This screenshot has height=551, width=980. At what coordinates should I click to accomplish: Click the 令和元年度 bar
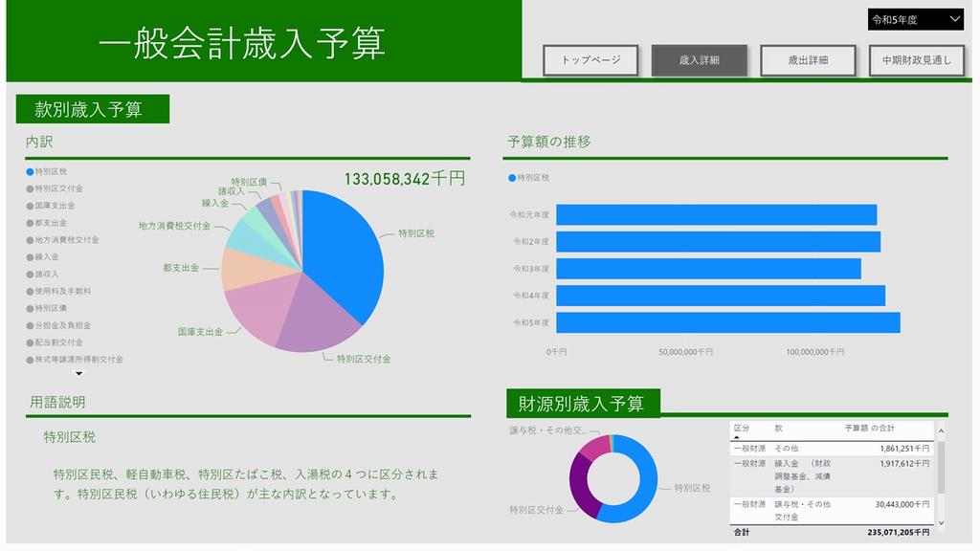pos(716,215)
